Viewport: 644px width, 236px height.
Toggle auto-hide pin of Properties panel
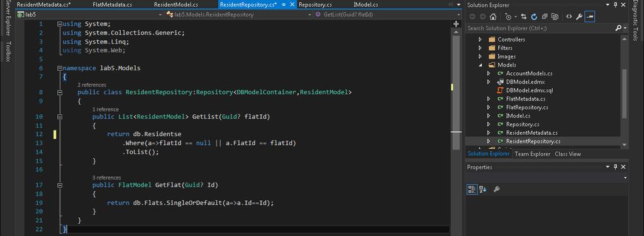pyautogui.click(x=615, y=167)
